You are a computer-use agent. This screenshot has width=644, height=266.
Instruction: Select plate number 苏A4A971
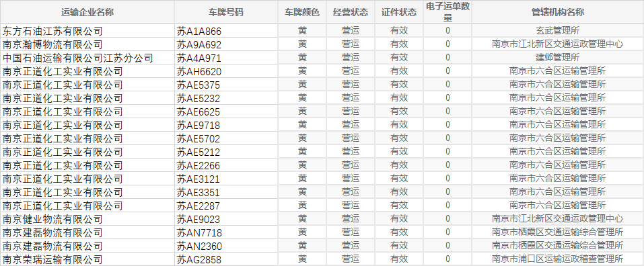click(226, 58)
